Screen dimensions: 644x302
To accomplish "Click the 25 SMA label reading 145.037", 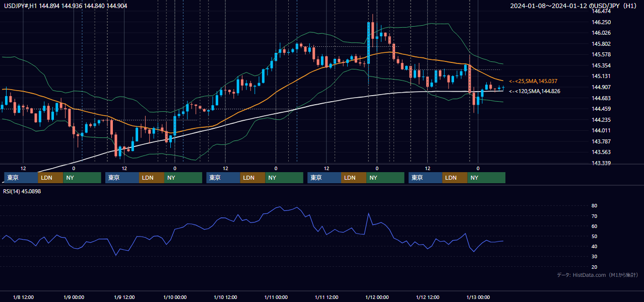I will (x=533, y=81).
